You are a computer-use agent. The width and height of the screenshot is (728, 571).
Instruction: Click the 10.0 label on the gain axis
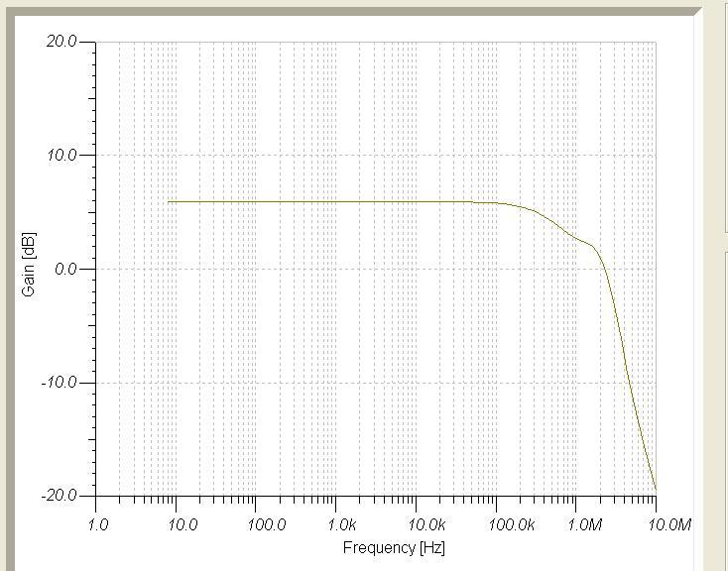point(61,155)
